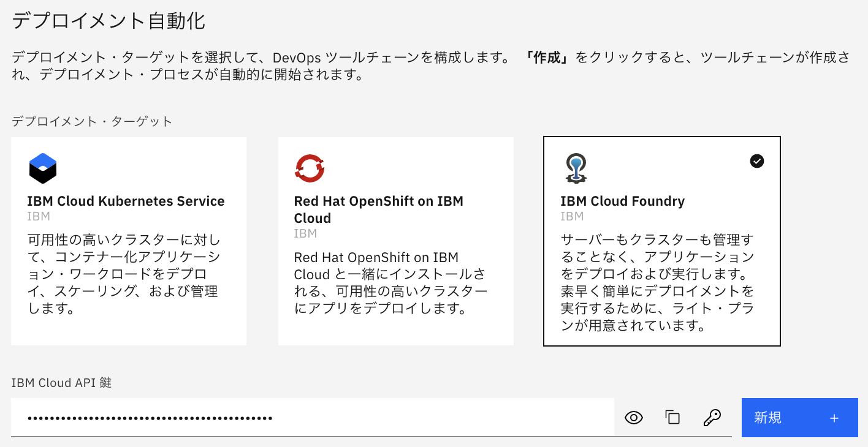Click the plus icon in 新規 button
Image resolution: width=868 pixels, height=447 pixels.
(x=834, y=418)
